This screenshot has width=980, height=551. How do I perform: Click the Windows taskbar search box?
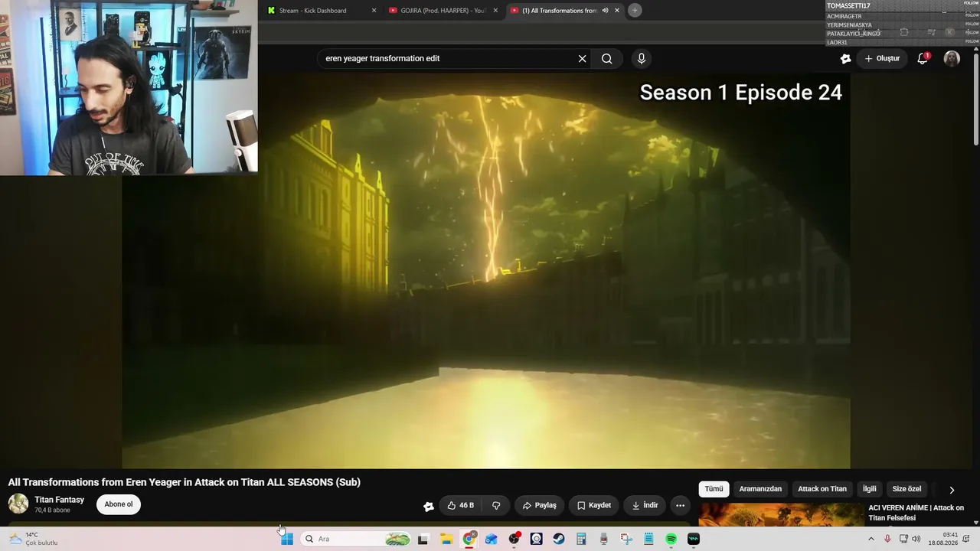pos(356,539)
